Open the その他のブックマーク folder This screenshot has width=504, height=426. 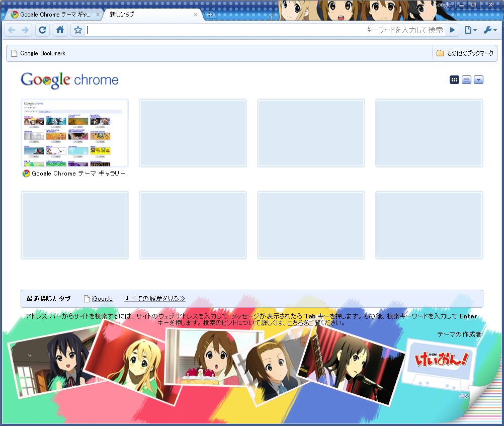click(465, 53)
